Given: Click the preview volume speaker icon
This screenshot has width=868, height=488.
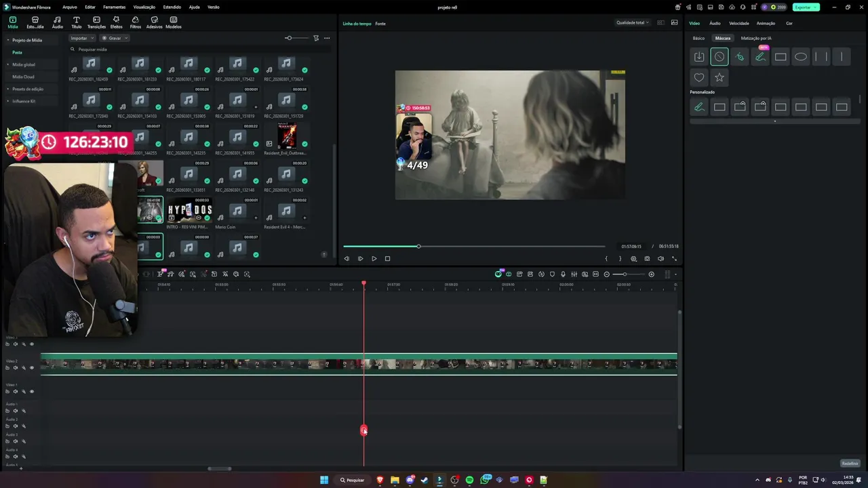Looking at the screenshot, I should point(660,259).
